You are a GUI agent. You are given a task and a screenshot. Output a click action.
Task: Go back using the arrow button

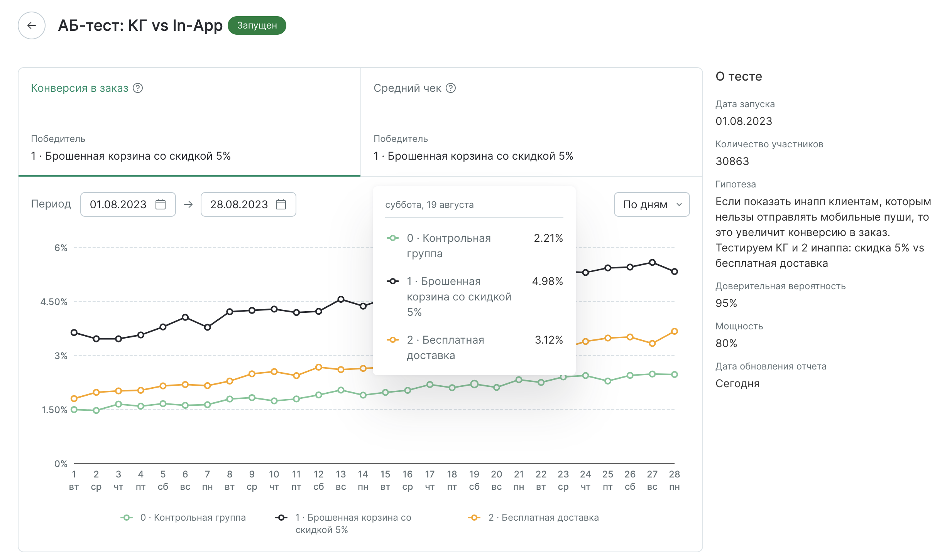click(32, 25)
